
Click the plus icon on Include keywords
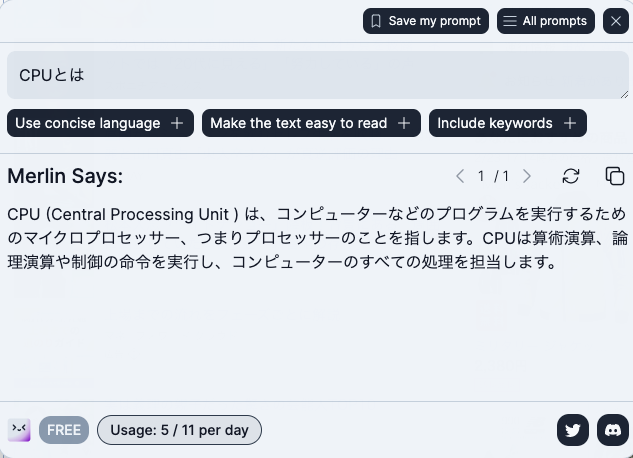(x=570, y=123)
